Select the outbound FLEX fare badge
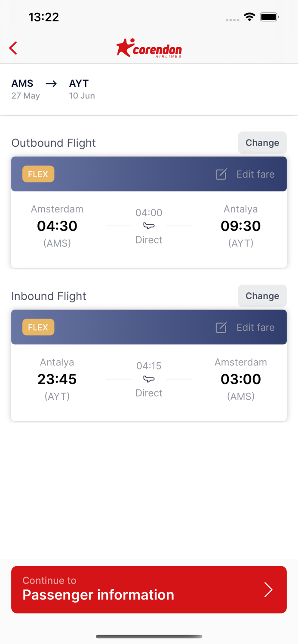This screenshot has width=298, height=644. [x=38, y=174]
